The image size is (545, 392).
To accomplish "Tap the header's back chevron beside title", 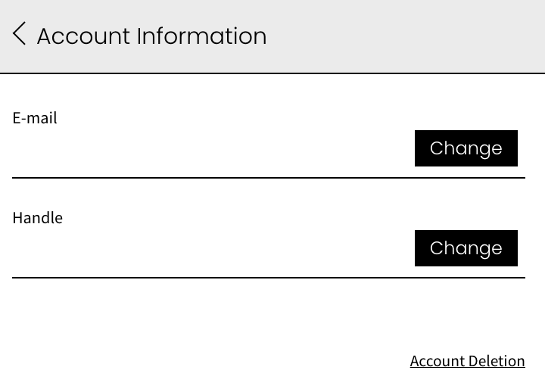I will pos(20,34).
